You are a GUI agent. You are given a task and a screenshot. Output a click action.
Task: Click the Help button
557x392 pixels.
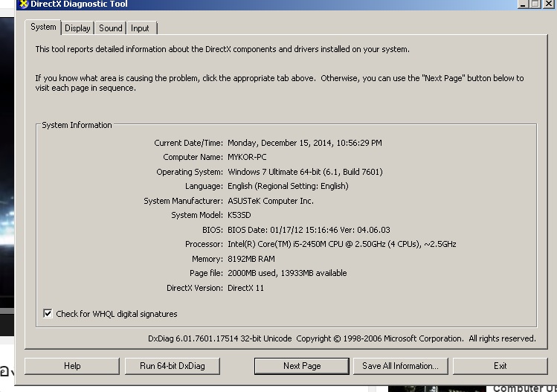72,366
